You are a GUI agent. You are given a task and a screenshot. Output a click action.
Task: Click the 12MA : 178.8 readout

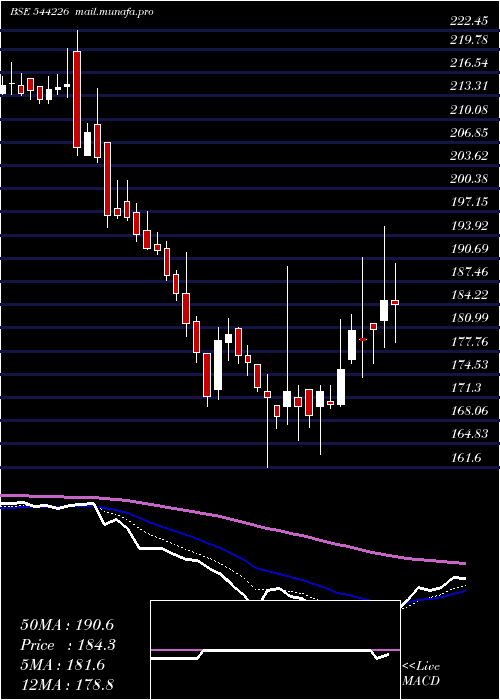click(x=67, y=685)
